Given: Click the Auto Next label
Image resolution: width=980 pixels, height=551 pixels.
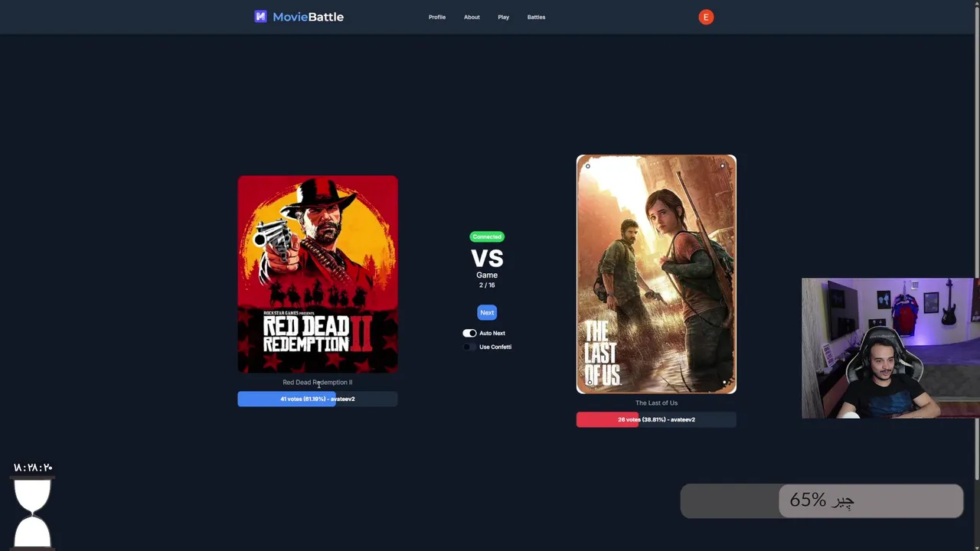Looking at the screenshot, I should 492,333.
